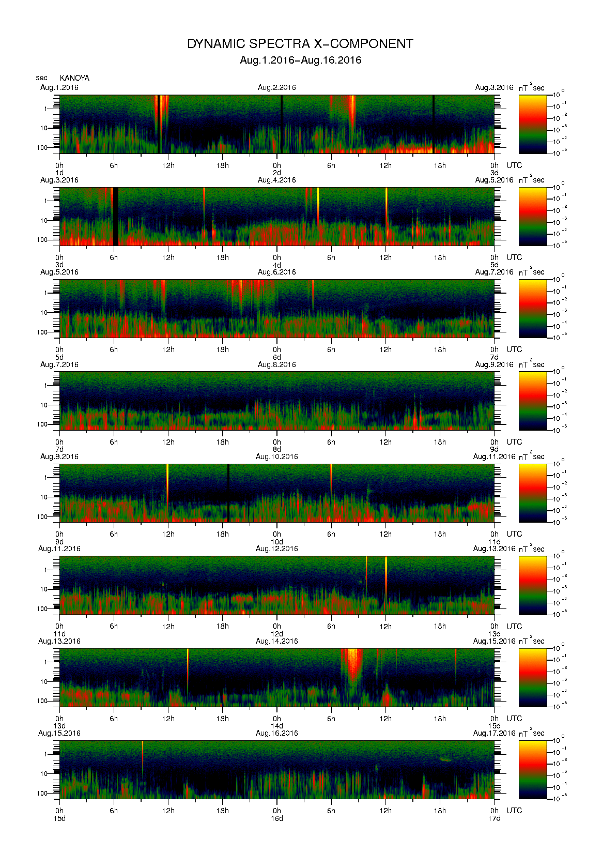Select the spectrogram panel starting Aug.1.2016
Viewport: 602px width, 868px height.
[277, 124]
